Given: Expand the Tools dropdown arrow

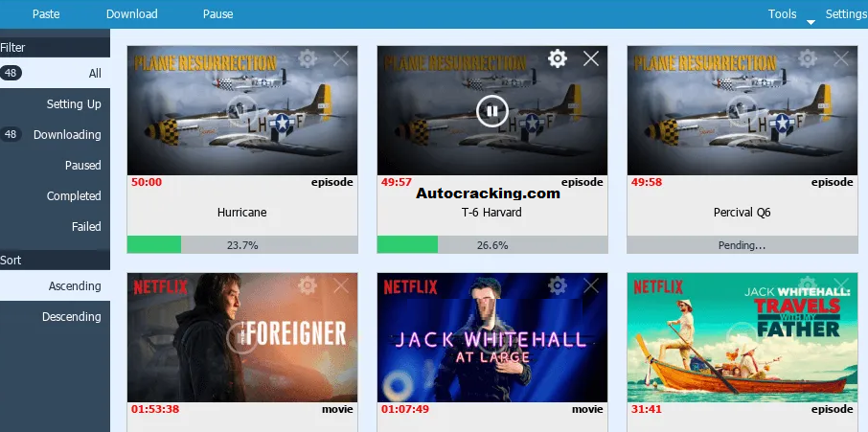Looking at the screenshot, I should pyautogui.click(x=811, y=23).
